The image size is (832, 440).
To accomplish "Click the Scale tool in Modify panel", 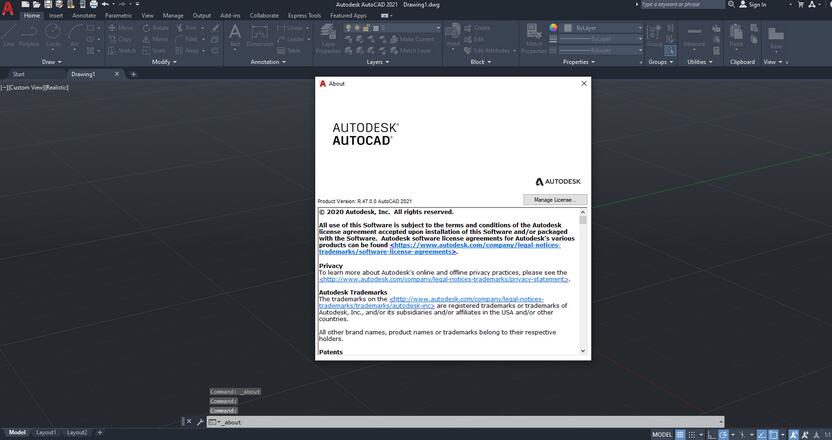I will tap(154, 51).
